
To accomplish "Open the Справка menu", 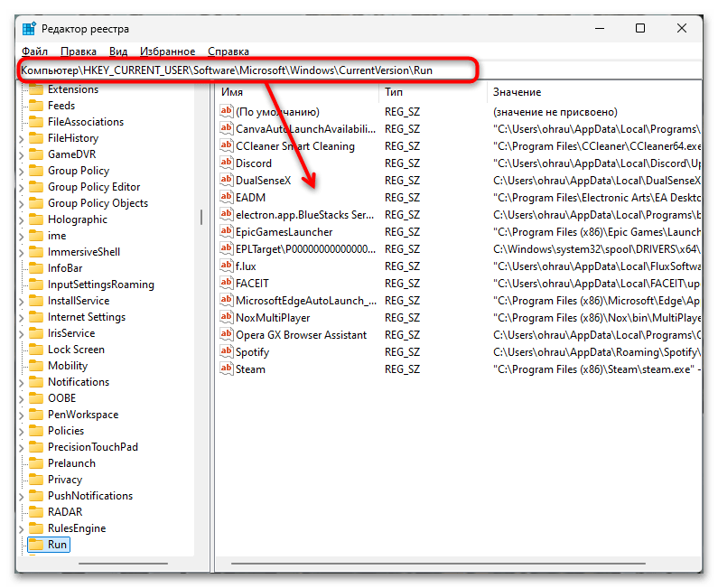I will click(228, 51).
